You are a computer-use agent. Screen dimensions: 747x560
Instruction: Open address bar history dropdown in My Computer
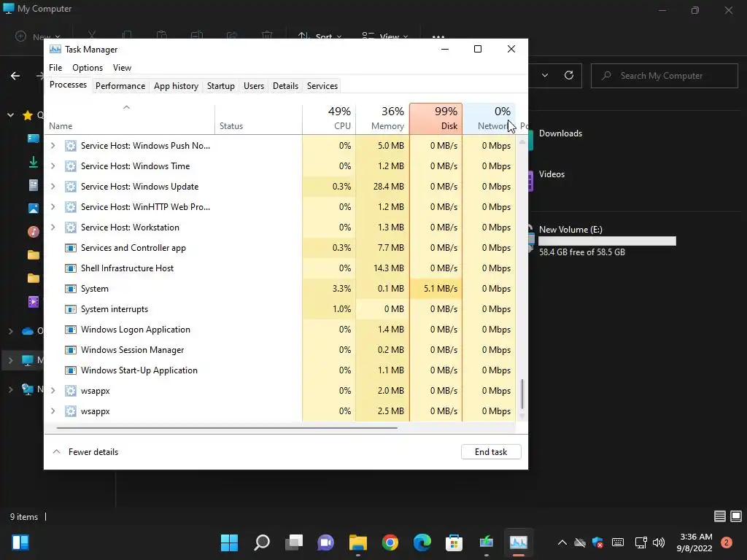click(x=545, y=75)
